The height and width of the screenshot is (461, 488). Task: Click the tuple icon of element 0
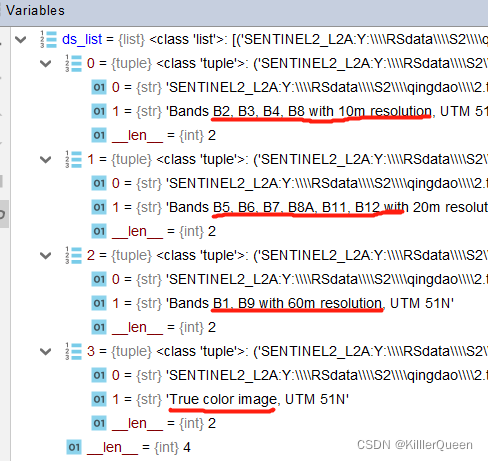[73, 63]
